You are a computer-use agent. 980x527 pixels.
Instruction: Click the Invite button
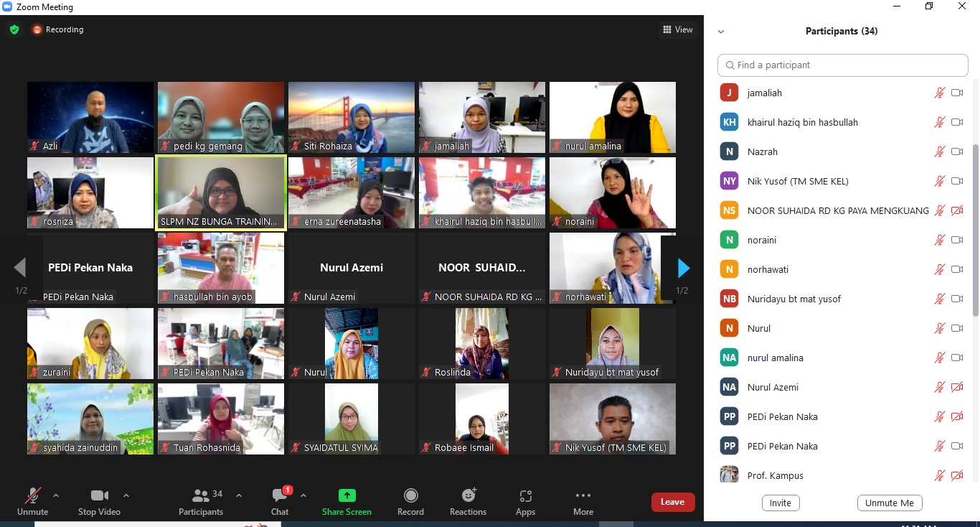pyautogui.click(x=780, y=503)
